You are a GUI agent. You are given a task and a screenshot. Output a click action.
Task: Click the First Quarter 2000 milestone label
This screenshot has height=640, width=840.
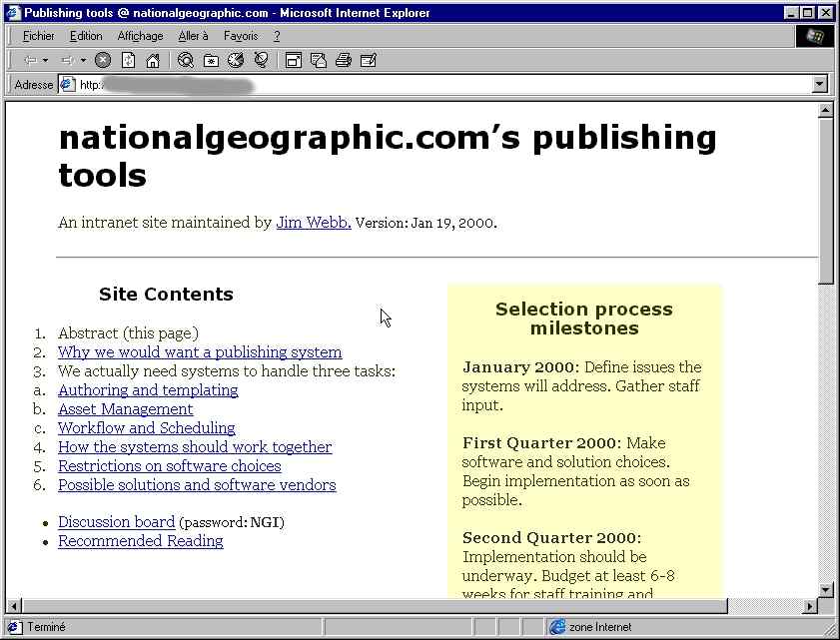coord(541,443)
